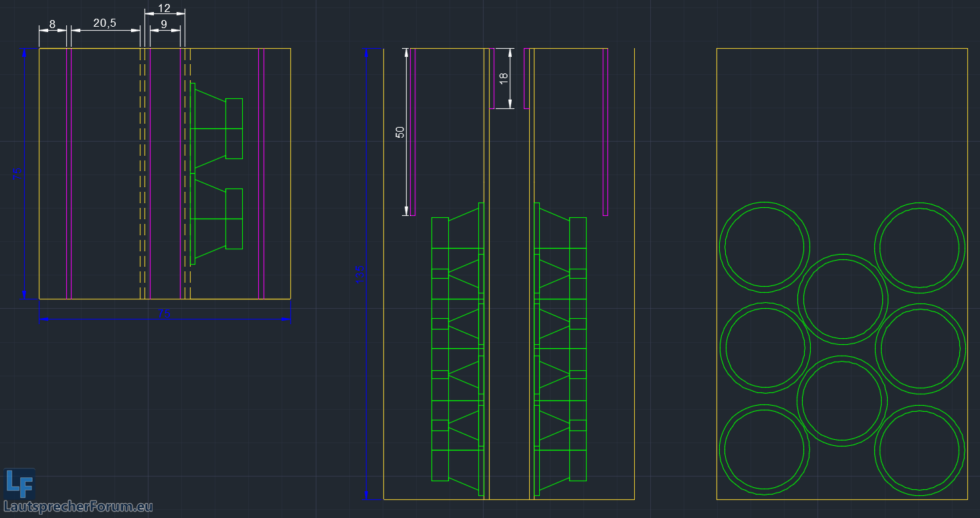Select bottom-right speaker circle in right view
Screen dimensions: 980x518
pos(920,450)
